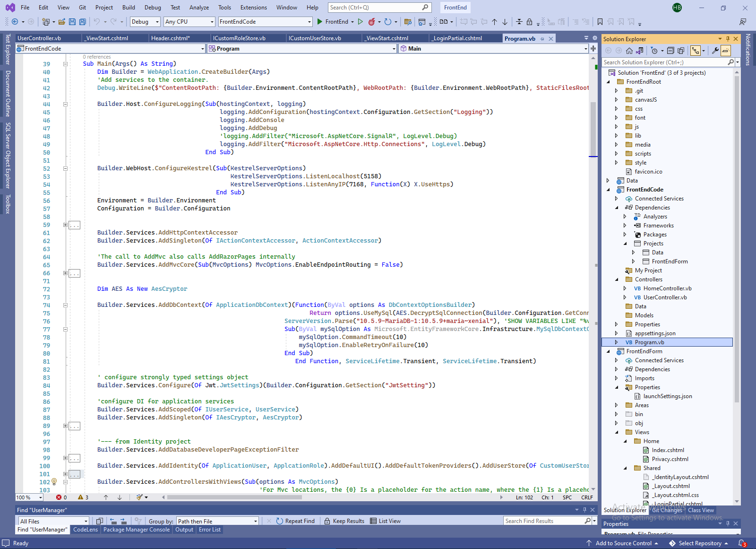The image size is (756, 549).
Task: Collapse the Views folder in Solution Explorer
Action: tap(617, 432)
